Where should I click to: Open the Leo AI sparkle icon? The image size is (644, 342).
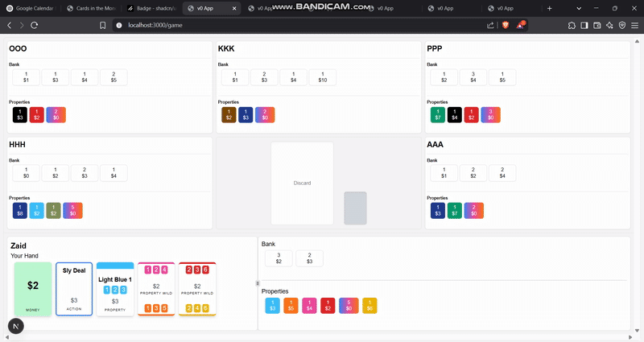tap(609, 25)
